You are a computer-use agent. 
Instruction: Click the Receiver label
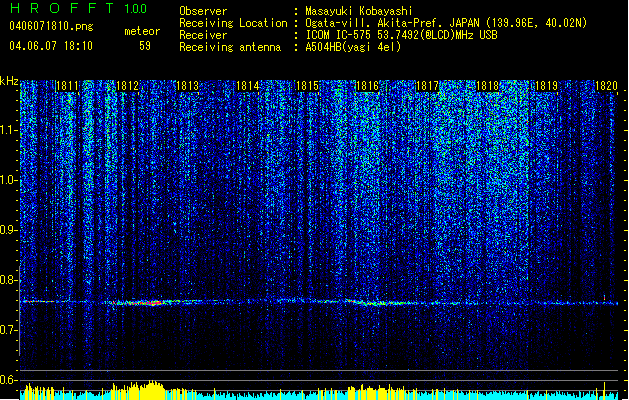click(203, 35)
